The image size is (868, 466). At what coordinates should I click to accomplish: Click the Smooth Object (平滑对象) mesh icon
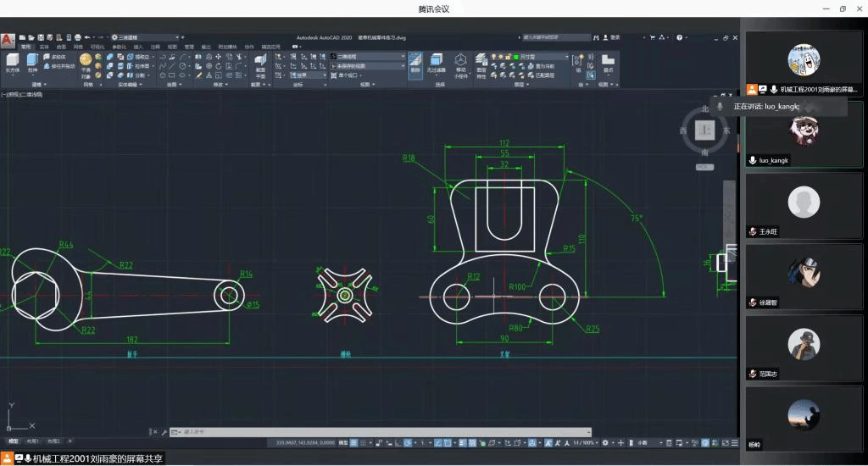click(x=86, y=61)
